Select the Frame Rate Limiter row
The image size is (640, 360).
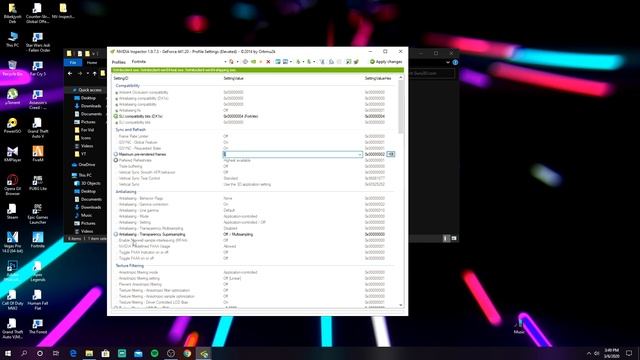tap(253, 136)
